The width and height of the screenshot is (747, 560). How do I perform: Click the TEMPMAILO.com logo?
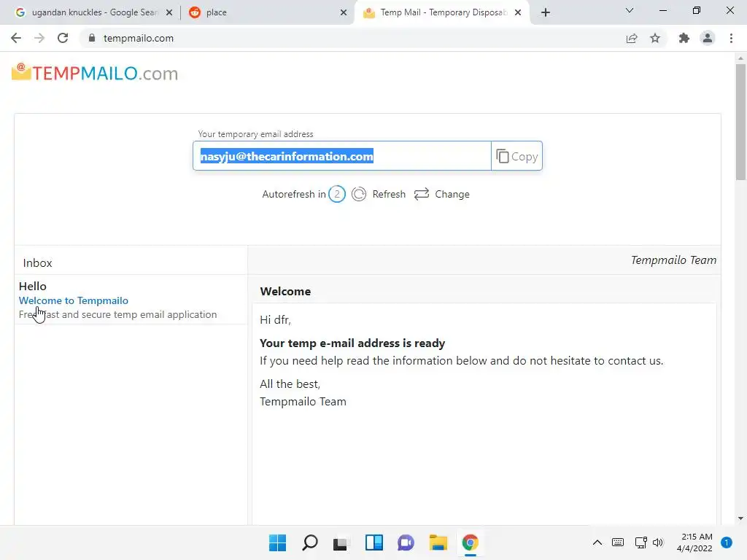tap(95, 73)
